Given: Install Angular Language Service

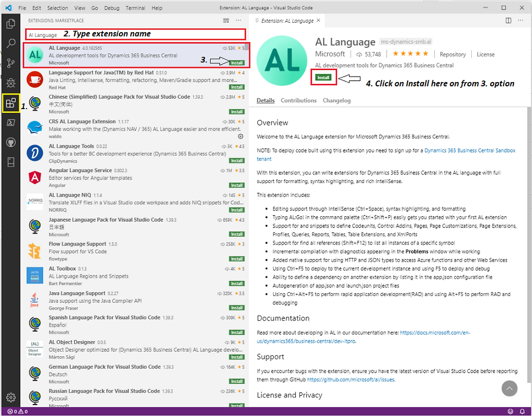Looking at the screenshot, I should point(237,185).
